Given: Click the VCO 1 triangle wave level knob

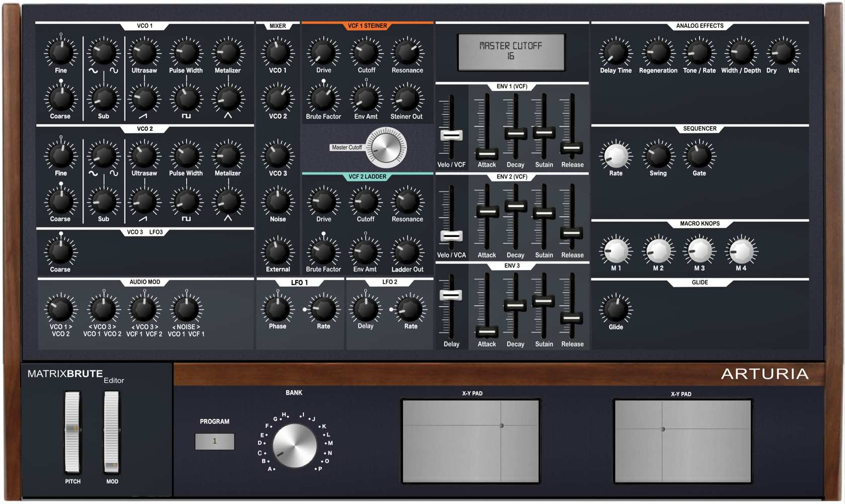Looking at the screenshot, I should [x=228, y=98].
